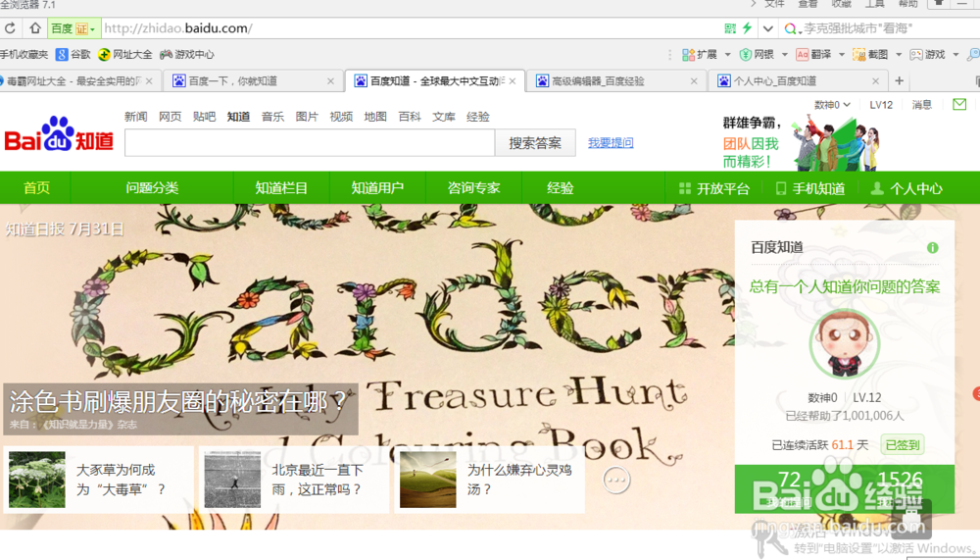Click the 贴吧 link above search box
This screenshot has width=980, height=560.
pyautogui.click(x=204, y=117)
